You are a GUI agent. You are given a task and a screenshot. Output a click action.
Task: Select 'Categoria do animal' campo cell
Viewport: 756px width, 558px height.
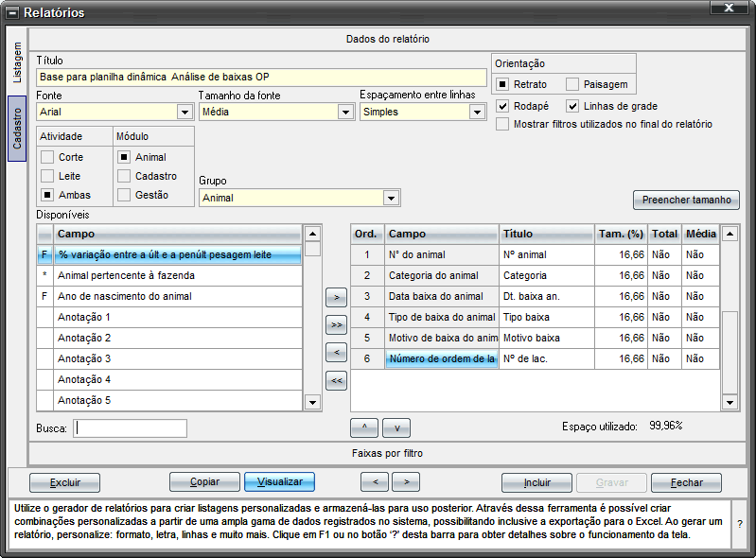click(441, 275)
